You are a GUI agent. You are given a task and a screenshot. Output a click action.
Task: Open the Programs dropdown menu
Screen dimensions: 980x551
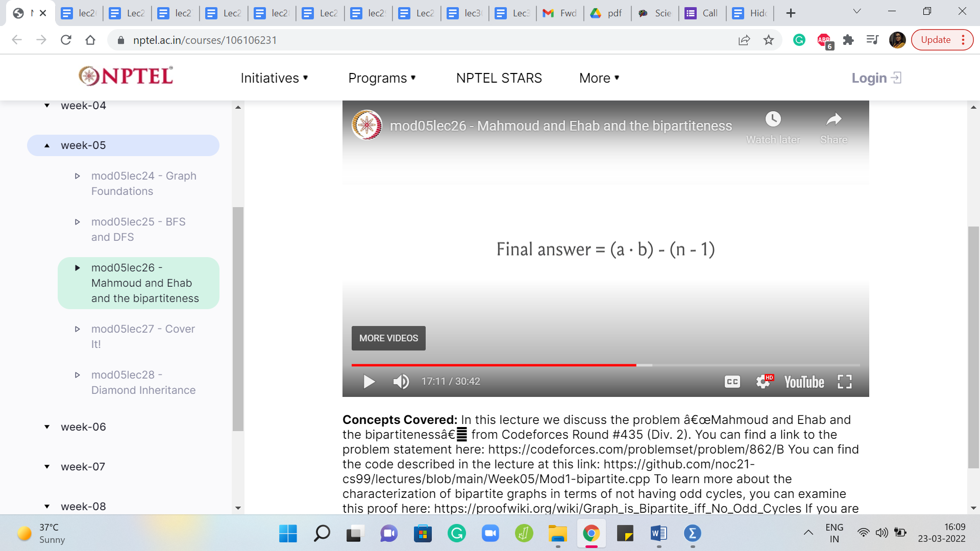pos(382,78)
